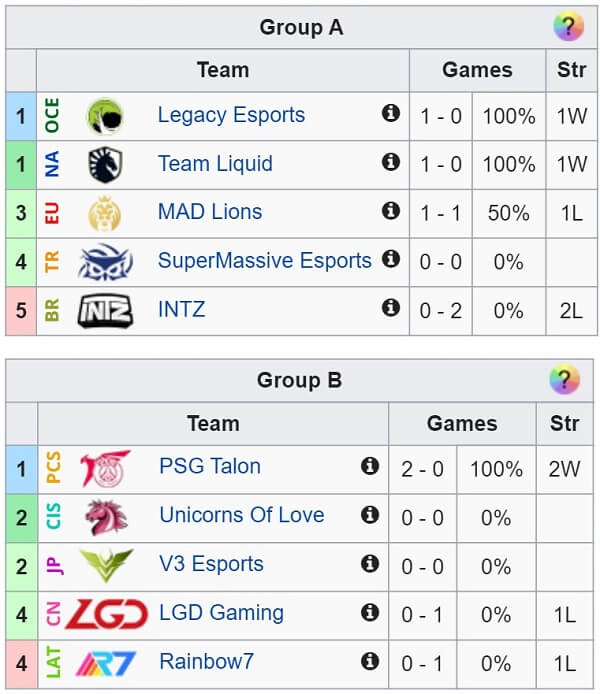Open the MAD Lions team link
The width and height of the screenshot is (600, 694).
click(210, 212)
